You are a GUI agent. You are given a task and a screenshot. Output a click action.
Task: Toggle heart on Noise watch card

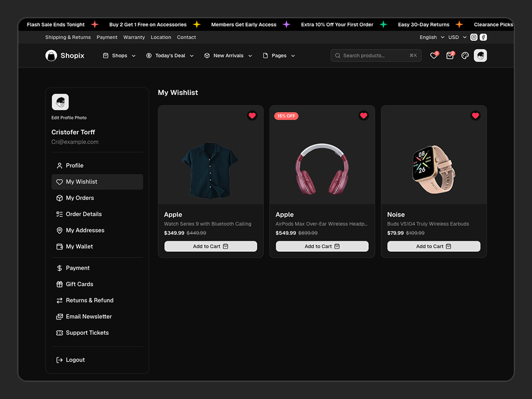pos(475,116)
